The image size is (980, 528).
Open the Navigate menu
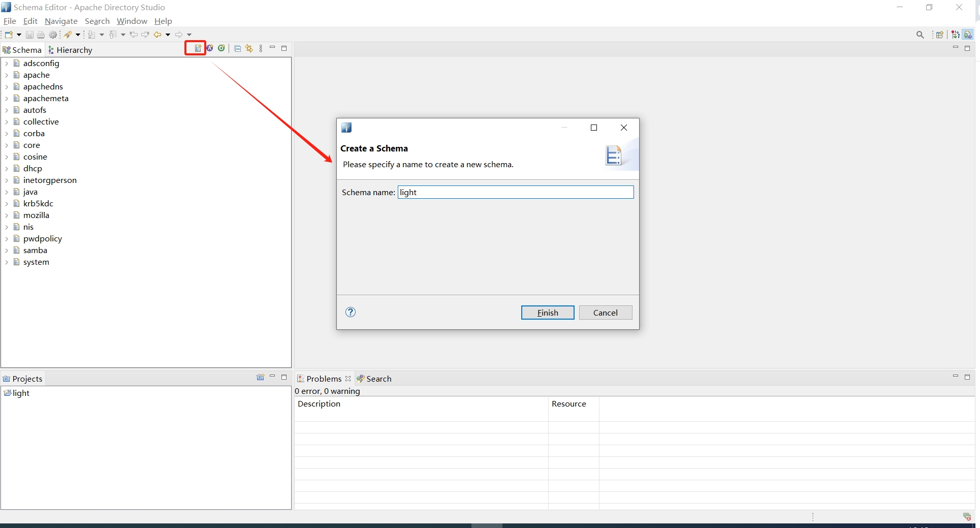click(x=61, y=21)
